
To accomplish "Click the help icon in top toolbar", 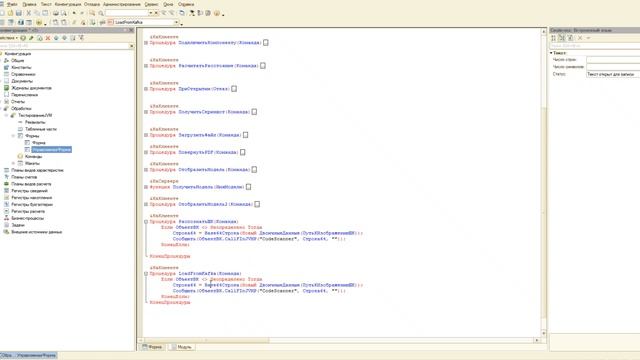I will click(x=217, y=13).
